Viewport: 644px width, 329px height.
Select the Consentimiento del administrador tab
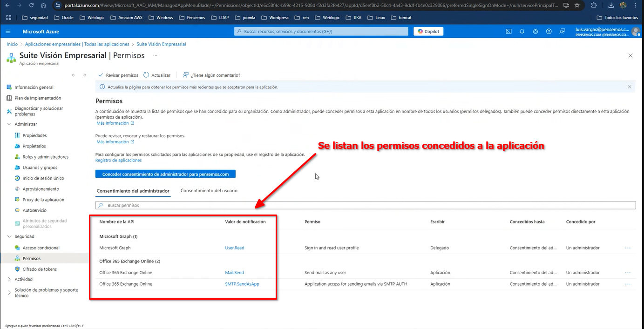coord(133,191)
